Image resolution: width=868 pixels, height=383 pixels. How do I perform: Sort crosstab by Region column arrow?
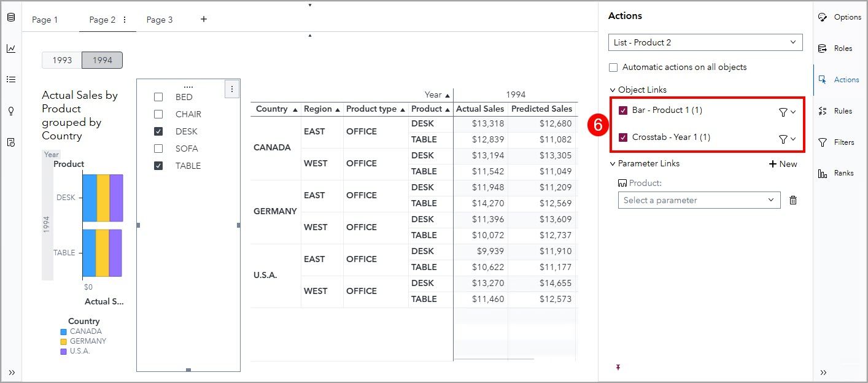338,109
